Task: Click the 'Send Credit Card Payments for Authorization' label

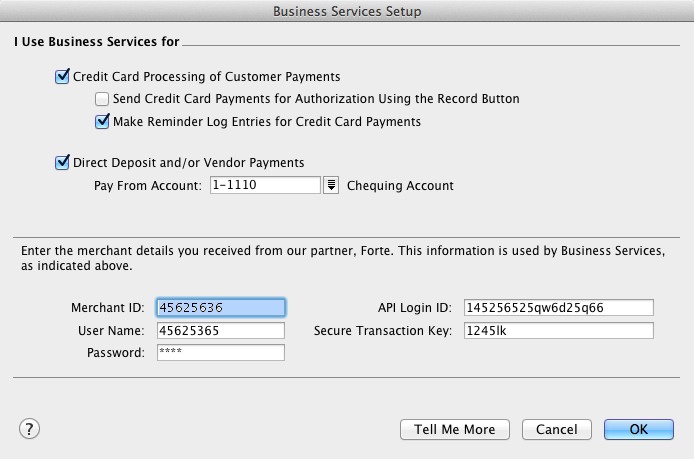Action: 316,99
